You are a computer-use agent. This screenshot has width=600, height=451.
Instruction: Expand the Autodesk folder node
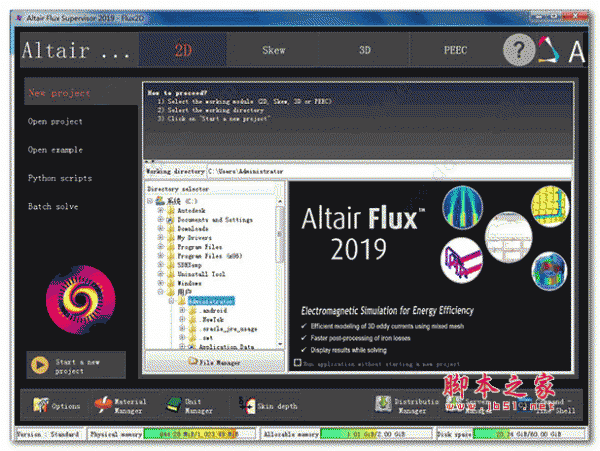(x=161, y=210)
